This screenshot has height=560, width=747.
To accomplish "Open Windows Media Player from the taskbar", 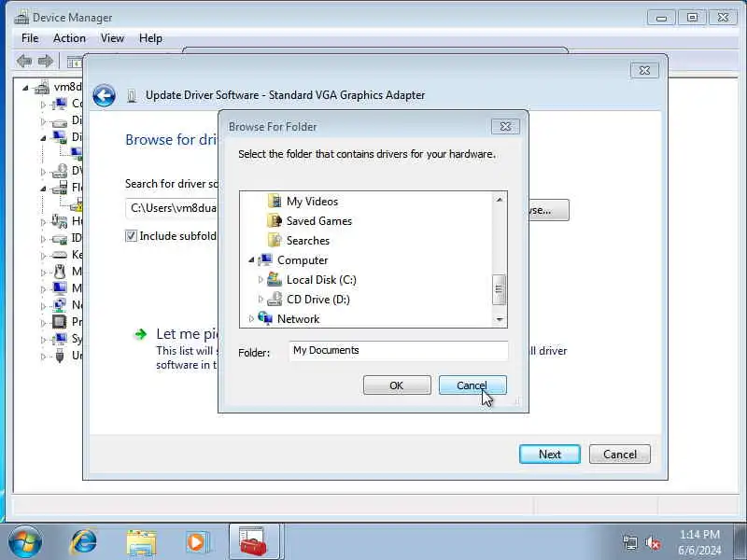I will [x=197, y=542].
